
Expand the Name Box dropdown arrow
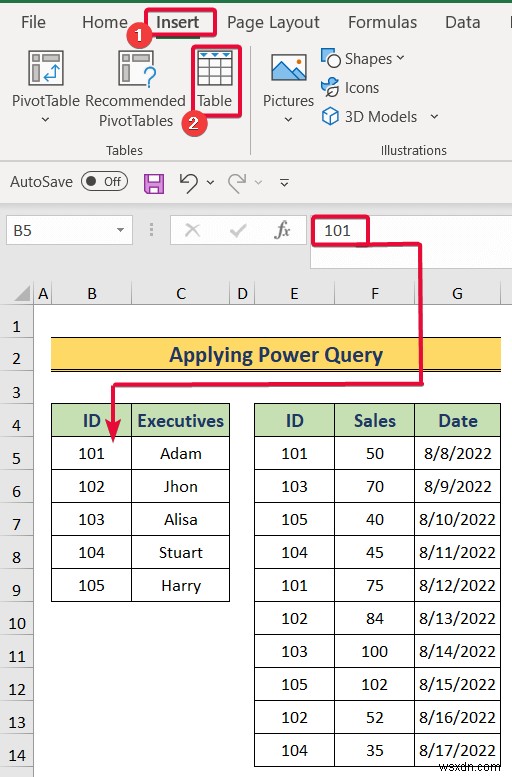[120, 230]
